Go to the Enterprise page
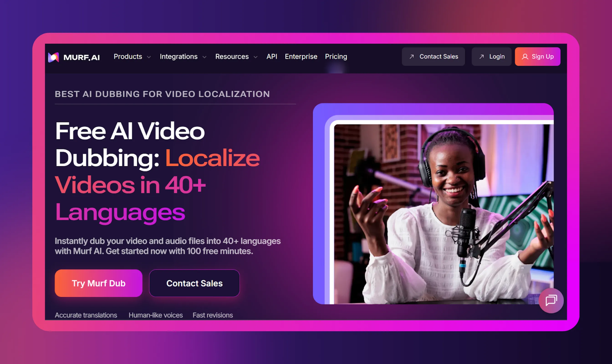Screen dimensions: 612x364 tap(301, 57)
